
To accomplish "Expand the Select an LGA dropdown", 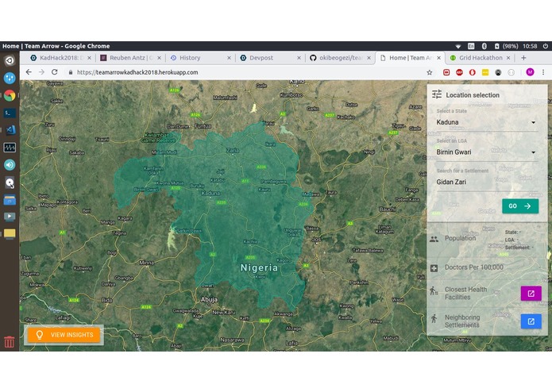I will [486, 152].
